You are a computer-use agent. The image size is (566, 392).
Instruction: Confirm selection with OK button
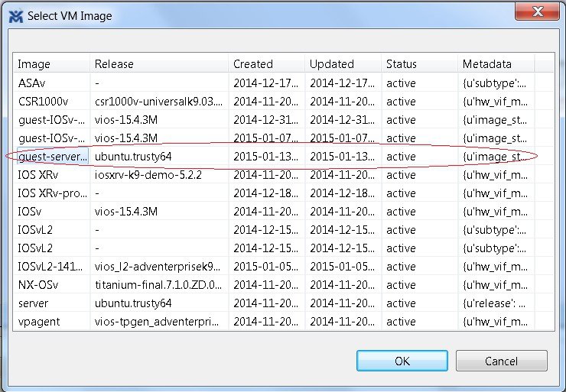point(402,361)
